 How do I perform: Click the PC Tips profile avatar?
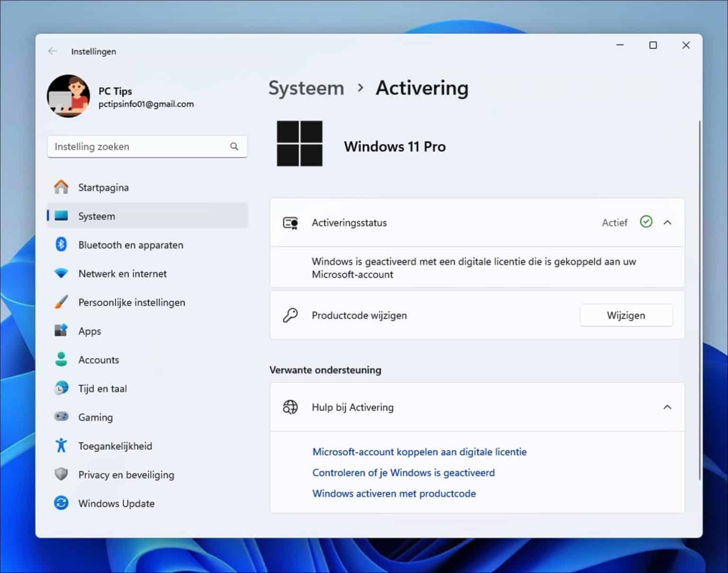click(68, 96)
